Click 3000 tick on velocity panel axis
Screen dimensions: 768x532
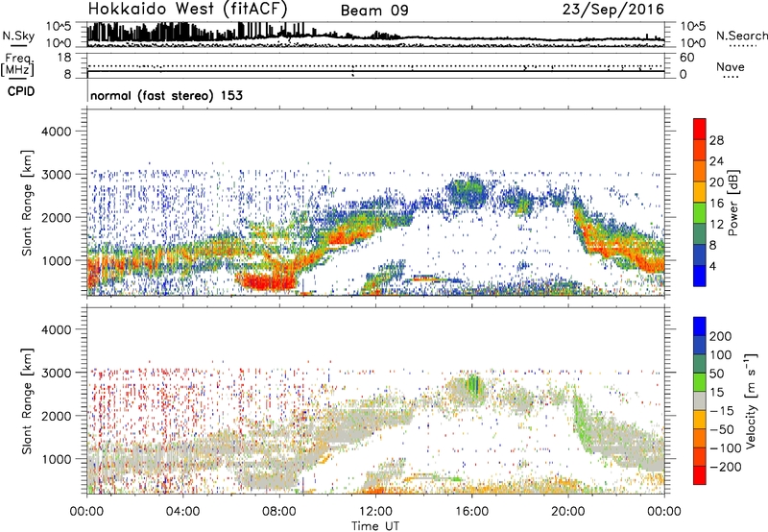56,373
